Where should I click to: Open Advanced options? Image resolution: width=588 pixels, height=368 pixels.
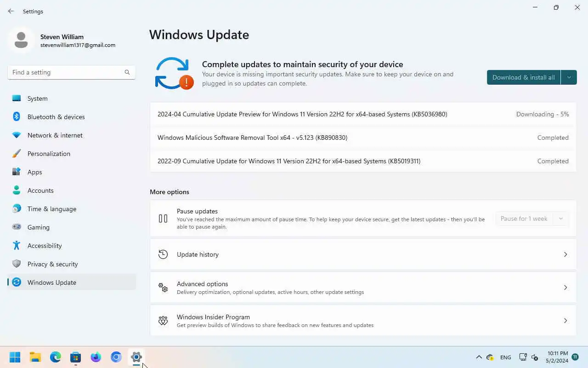pos(363,287)
